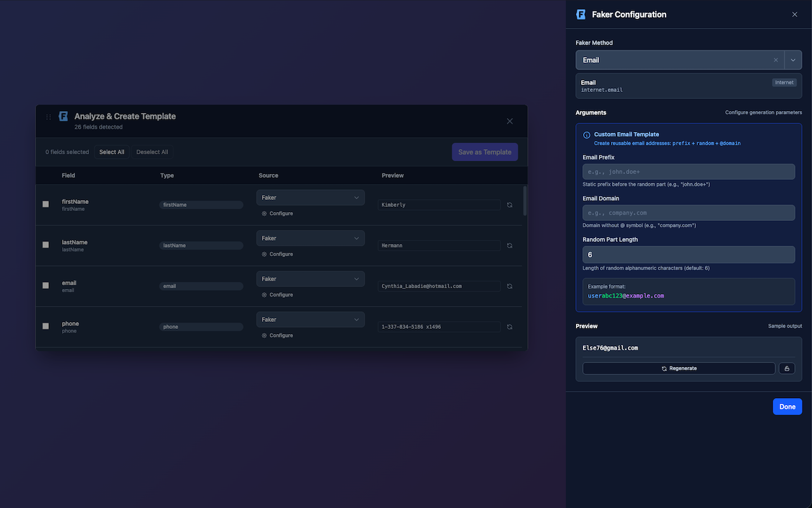The width and height of the screenshot is (812, 508).
Task: Check the firstName row checkbox
Action: coord(45,204)
